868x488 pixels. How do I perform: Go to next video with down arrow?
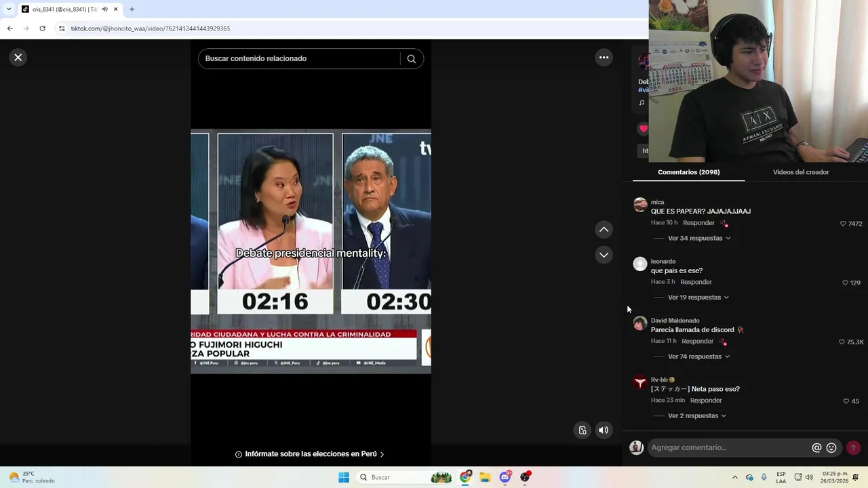604,255
